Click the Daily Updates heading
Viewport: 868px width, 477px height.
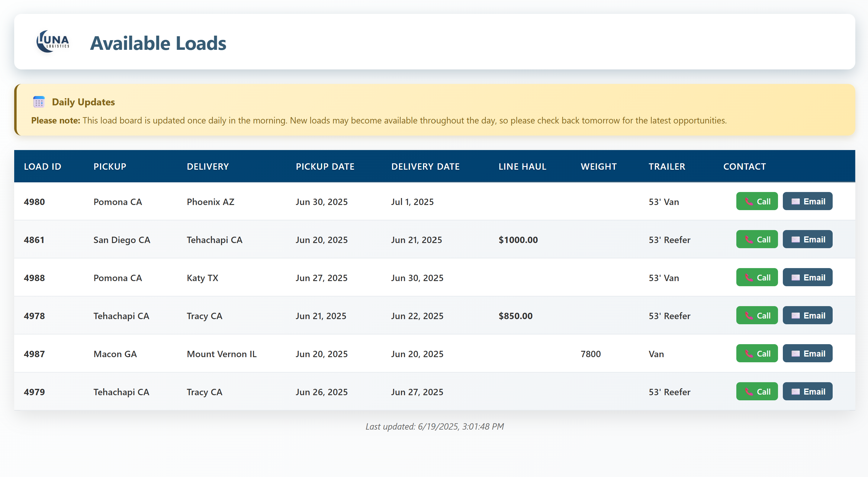[83, 102]
